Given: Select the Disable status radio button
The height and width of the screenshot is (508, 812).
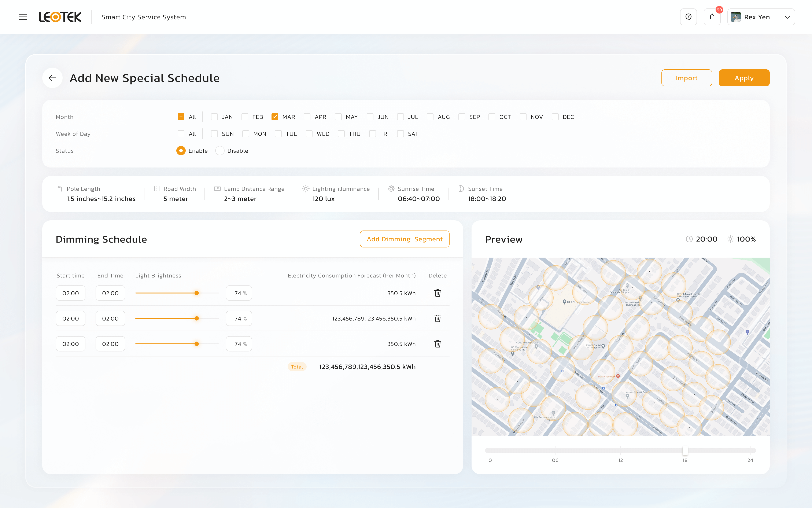Looking at the screenshot, I should [220, 151].
